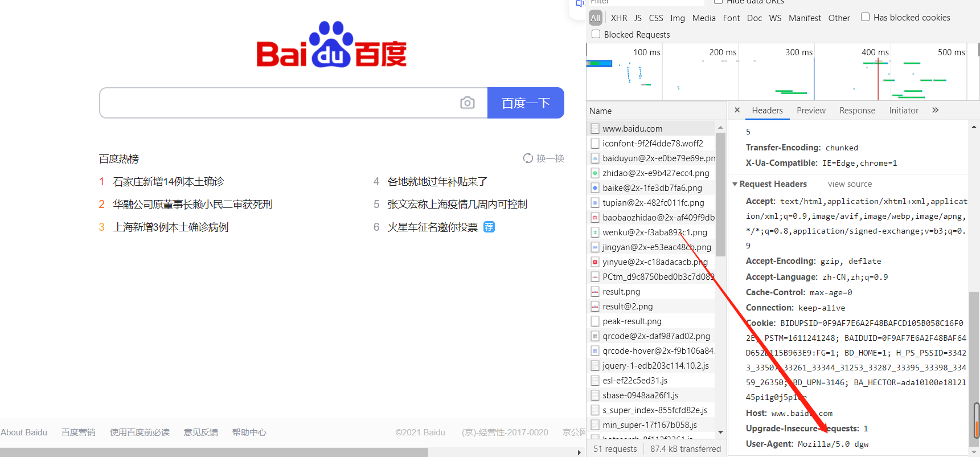Click icon of jingyan@2x png request
This screenshot has width=980, height=457.
click(595, 247)
